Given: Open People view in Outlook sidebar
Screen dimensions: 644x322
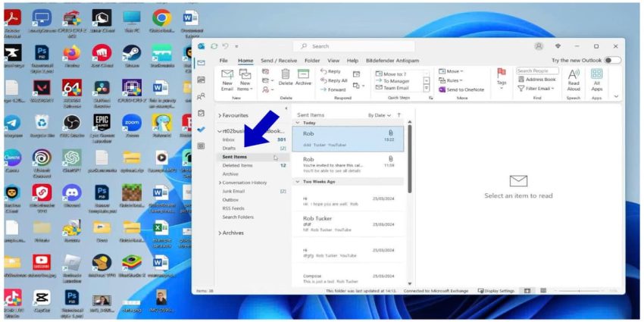Looking at the screenshot, I should [x=201, y=96].
